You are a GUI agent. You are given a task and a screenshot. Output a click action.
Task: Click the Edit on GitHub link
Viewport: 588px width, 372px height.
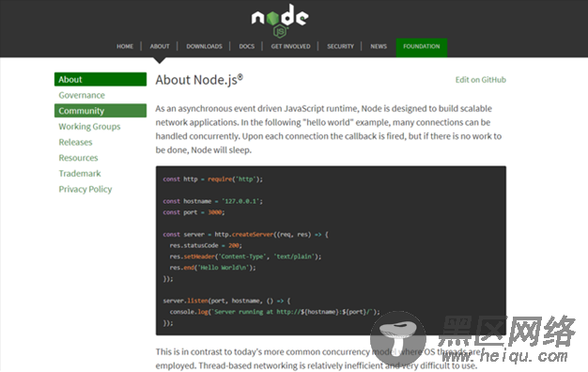(481, 80)
